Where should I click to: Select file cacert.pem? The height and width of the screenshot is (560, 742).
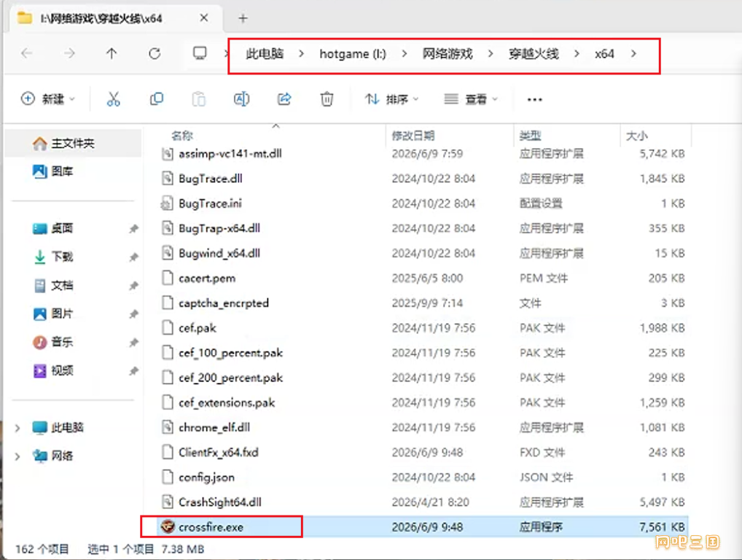pyautogui.click(x=207, y=279)
